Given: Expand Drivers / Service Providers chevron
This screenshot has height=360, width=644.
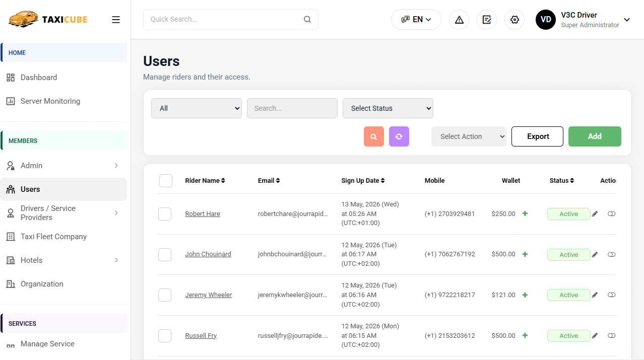Looking at the screenshot, I should 116,213.
